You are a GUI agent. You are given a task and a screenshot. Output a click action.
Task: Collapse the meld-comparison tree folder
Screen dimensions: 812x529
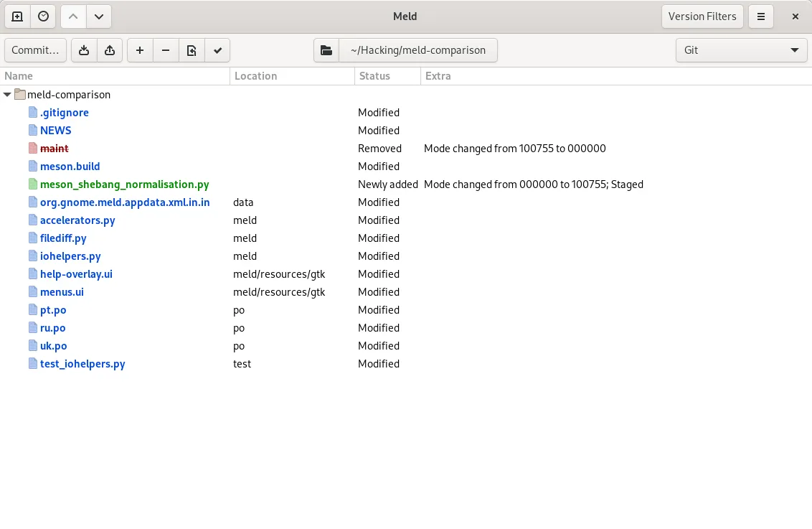(8, 95)
